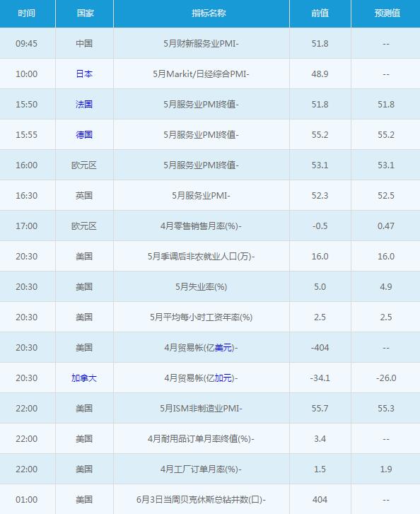Viewport: 420px width, 514px height.
Task: Select 4月耐用品订单月率终值(%) indicator
Action: (201, 438)
